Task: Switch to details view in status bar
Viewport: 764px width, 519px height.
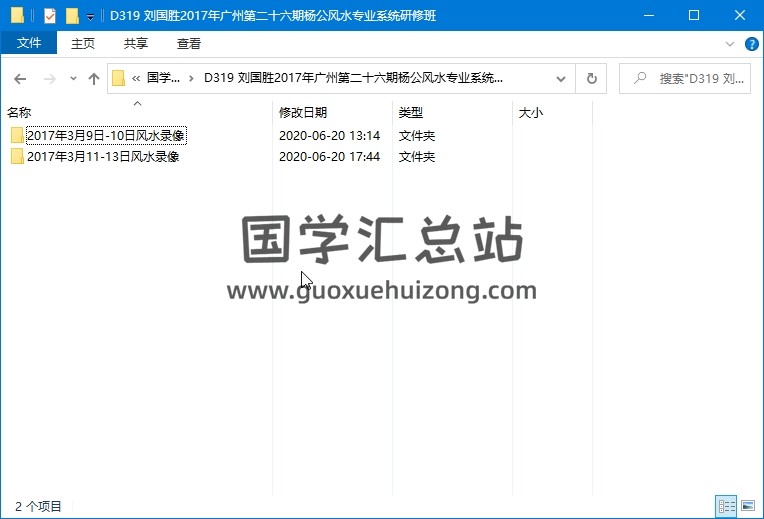Action: [x=726, y=506]
